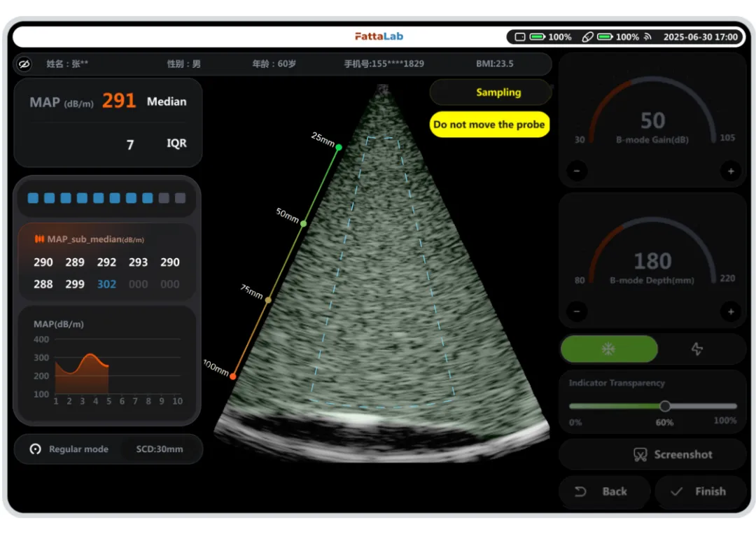Click the Back arrow icon
756x534 pixels.
coord(580,491)
